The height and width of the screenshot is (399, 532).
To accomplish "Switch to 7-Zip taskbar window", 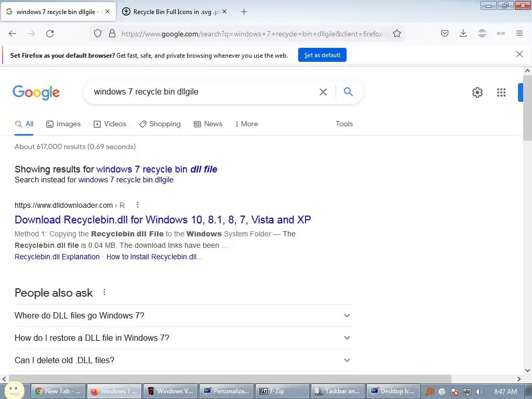I will point(282,391).
